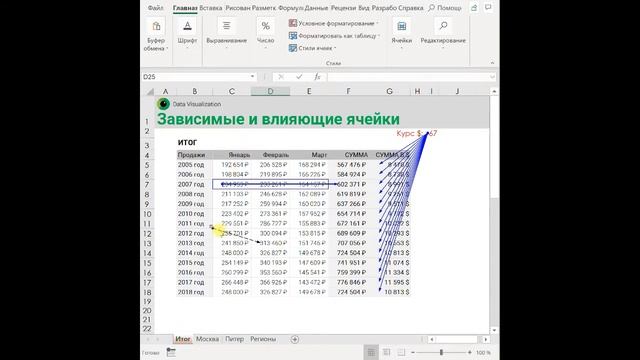Screen dimensions: 640x360
Task: Add a new sheet with plus icon
Action: 295,339
